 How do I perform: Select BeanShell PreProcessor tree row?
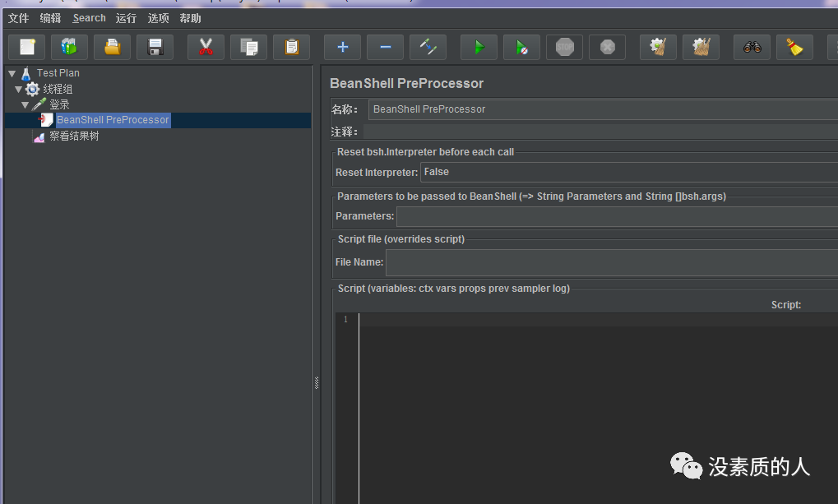(x=158, y=120)
